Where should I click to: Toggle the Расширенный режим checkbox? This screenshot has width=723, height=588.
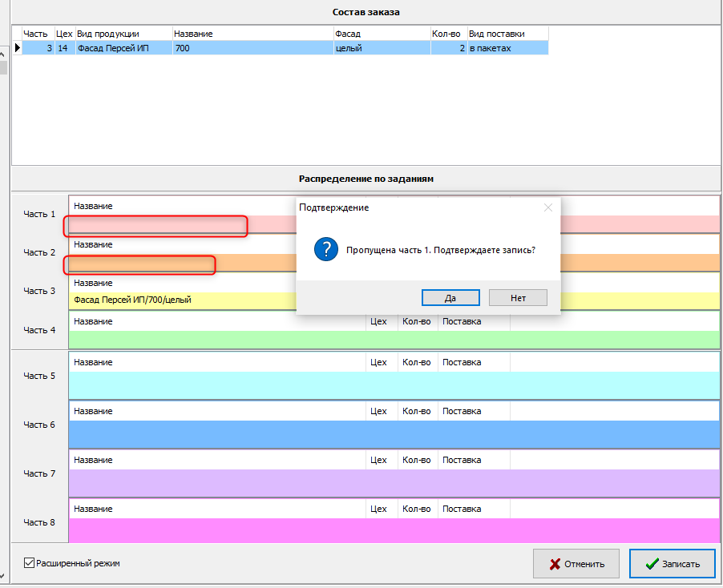click(30, 563)
